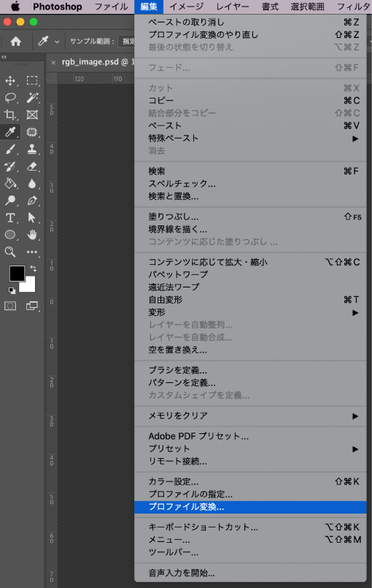Select the Zoom tool
Screen dimensions: 372x588
(10, 252)
